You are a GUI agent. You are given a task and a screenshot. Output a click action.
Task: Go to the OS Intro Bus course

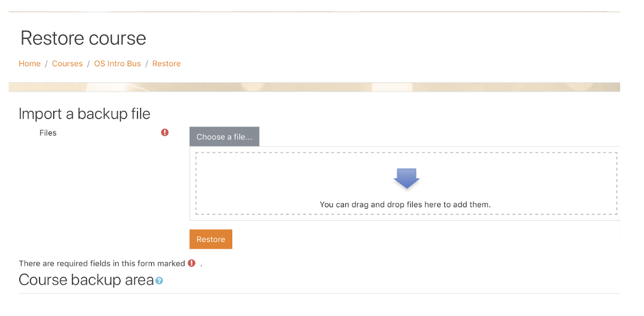click(x=117, y=63)
